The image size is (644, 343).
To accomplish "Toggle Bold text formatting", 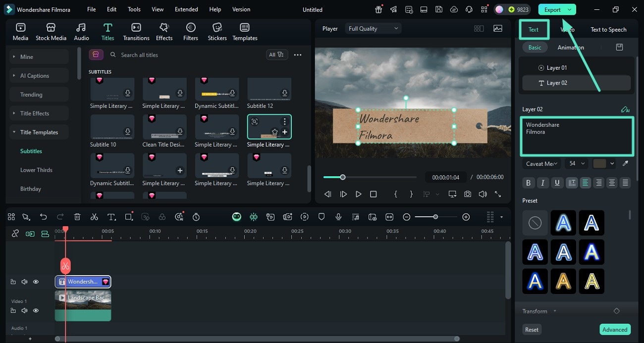I will (x=528, y=183).
